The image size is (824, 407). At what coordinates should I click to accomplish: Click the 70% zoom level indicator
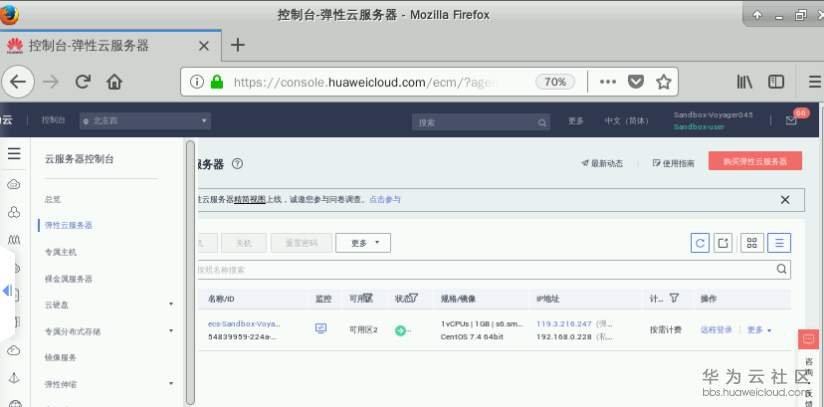[x=555, y=82]
